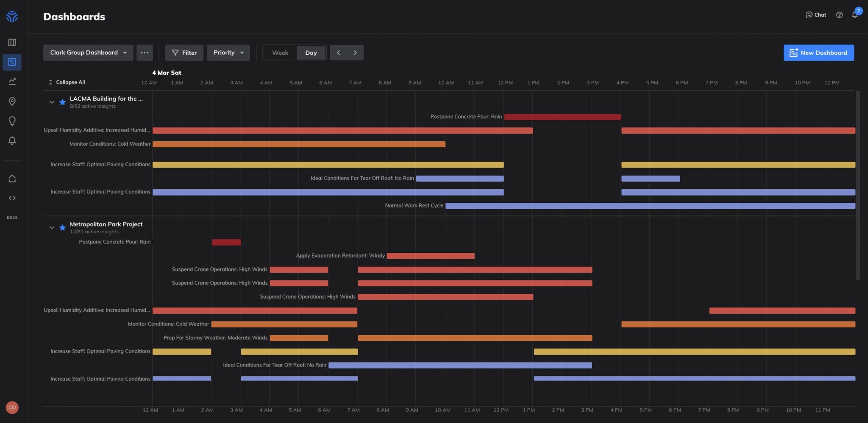Unstar the LACMA Building project
The image size is (868, 423).
click(x=62, y=102)
